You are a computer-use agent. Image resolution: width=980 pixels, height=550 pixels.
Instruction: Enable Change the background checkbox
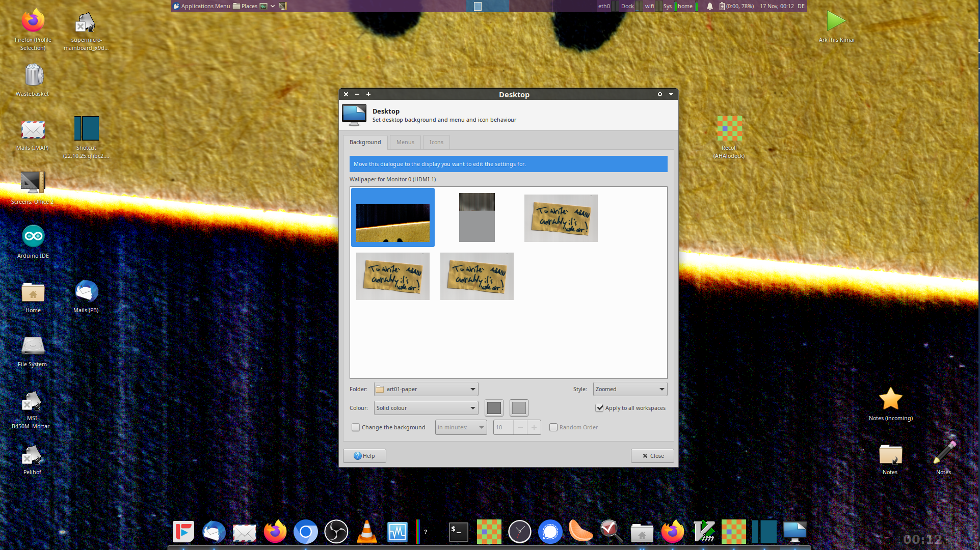click(x=356, y=427)
